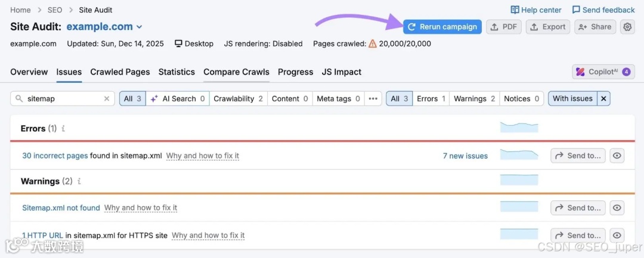
Task: Send incorrect pages issue to tool
Action: (578, 156)
